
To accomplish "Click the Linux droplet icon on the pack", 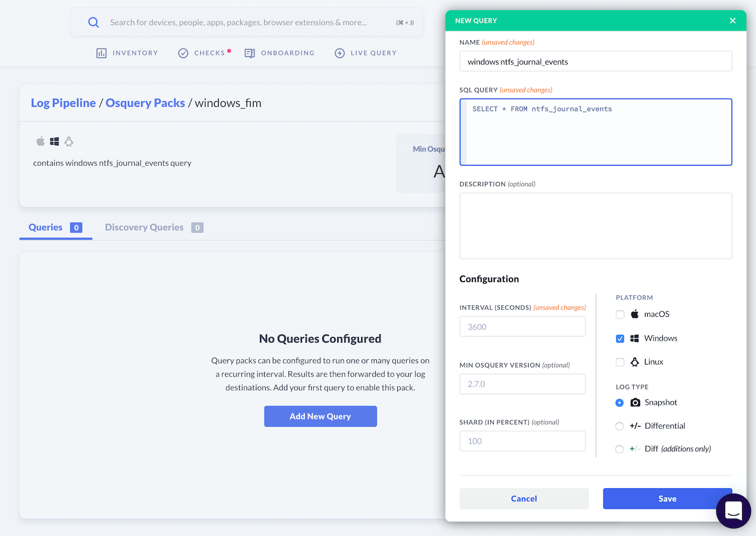I will pos(69,141).
